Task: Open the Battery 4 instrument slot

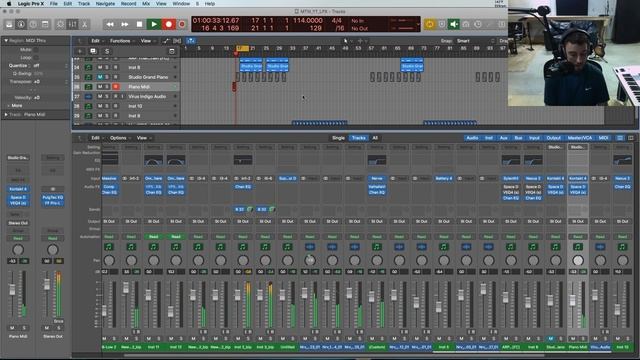Action: (444, 178)
